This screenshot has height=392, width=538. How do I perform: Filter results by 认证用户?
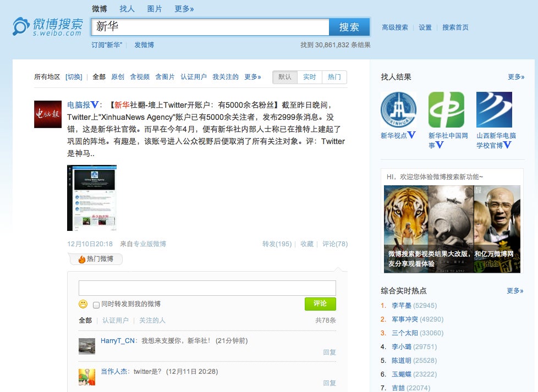point(194,77)
